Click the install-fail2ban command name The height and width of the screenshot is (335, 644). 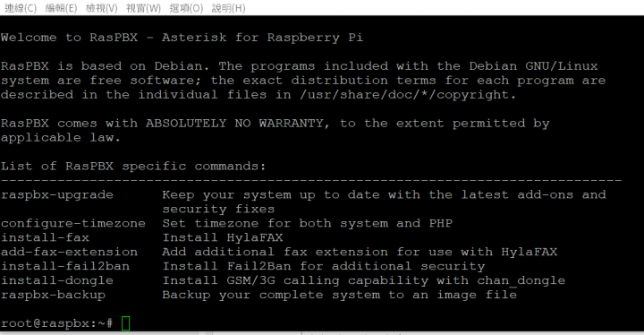(x=65, y=266)
